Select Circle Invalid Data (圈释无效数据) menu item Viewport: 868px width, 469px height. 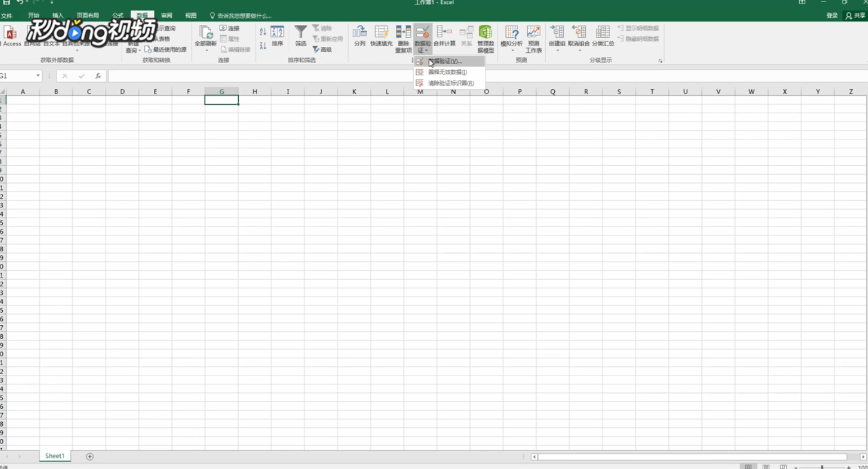[449, 72]
